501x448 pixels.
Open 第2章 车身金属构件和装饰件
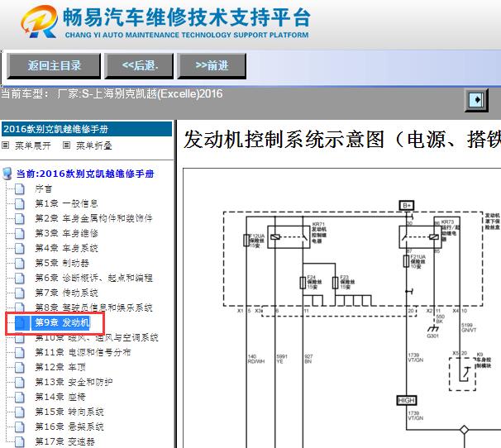(x=93, y=218)
